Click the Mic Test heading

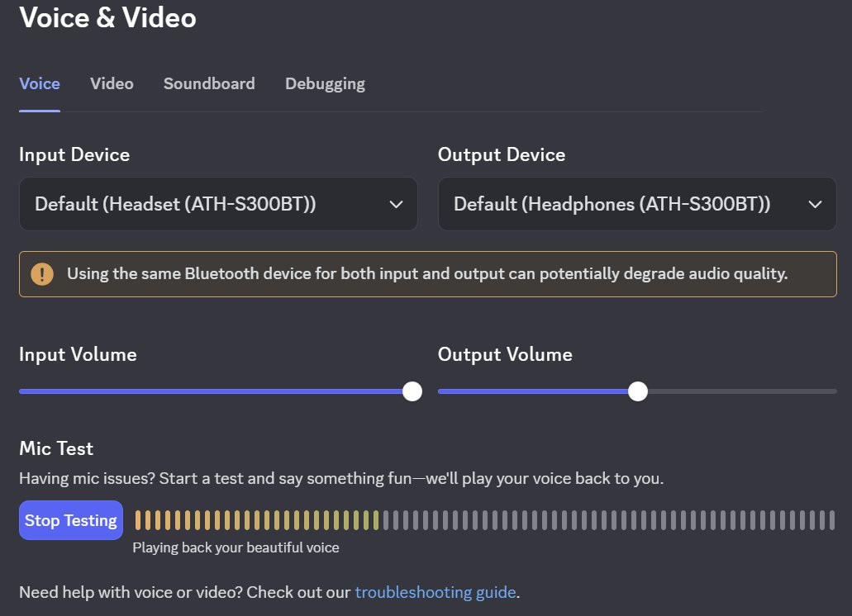[56, 448]
